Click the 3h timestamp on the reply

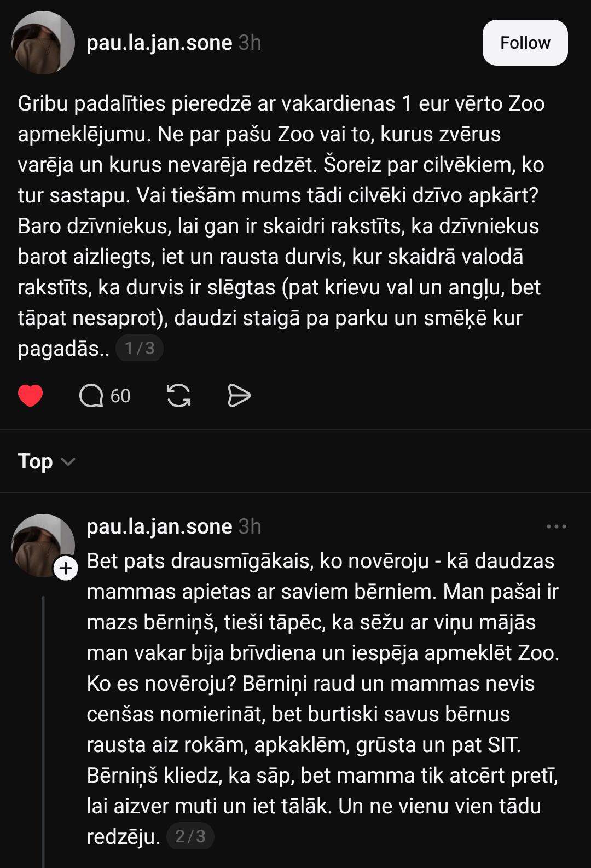(x=250, y=526)
